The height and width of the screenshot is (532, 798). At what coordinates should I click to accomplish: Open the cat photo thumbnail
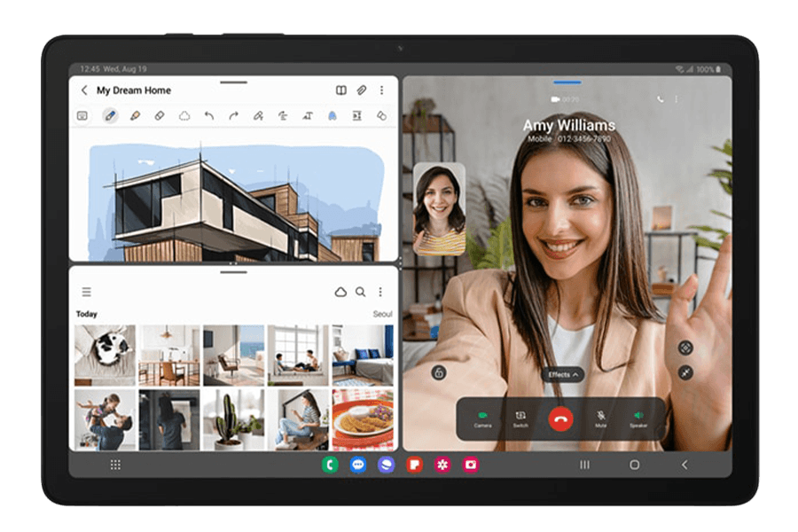pos(105,355)
